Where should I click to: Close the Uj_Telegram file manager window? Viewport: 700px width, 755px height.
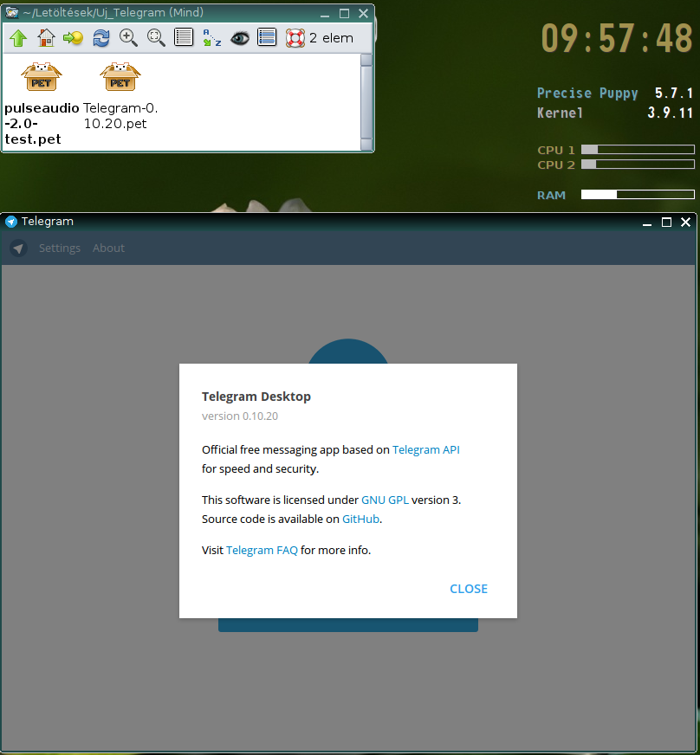[x=363, y=14]
